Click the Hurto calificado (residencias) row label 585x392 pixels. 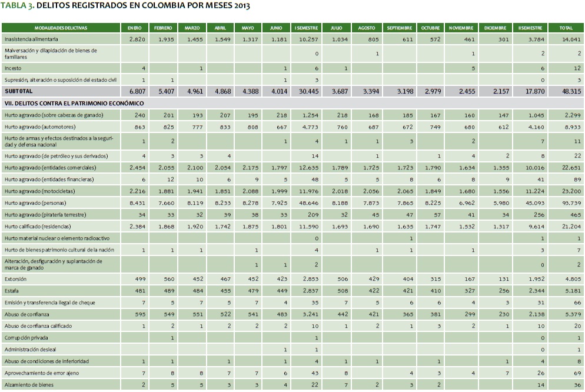tap(38, 226)
